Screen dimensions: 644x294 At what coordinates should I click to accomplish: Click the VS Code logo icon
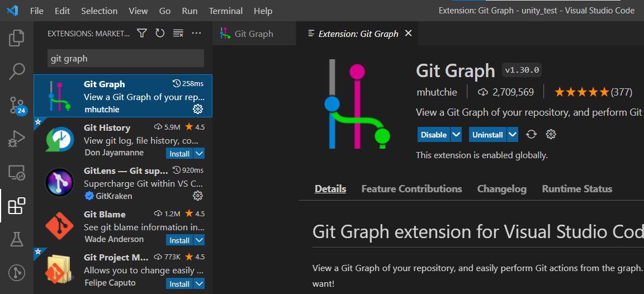click(12, 11)
